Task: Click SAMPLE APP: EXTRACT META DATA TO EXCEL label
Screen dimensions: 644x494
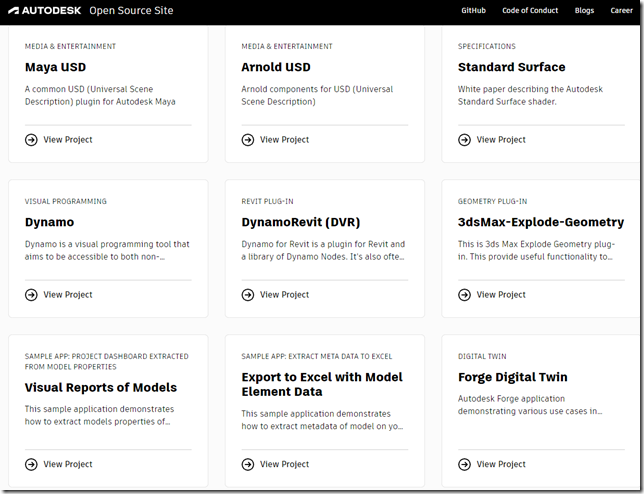Action: point(317,356)
